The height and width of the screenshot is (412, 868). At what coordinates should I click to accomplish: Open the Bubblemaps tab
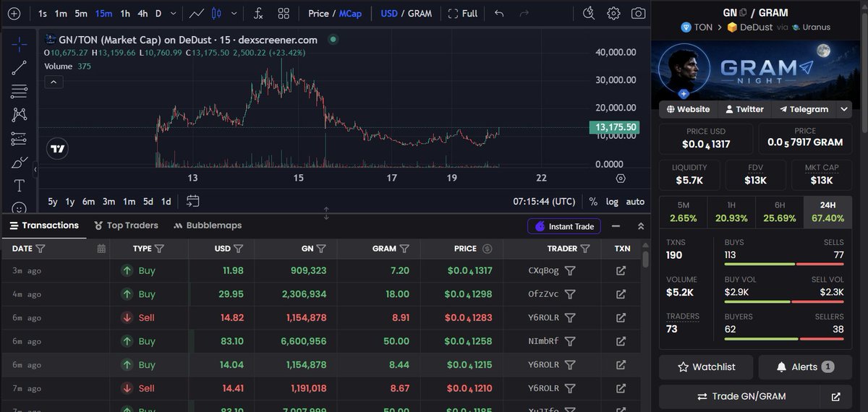tap(208, 226)
